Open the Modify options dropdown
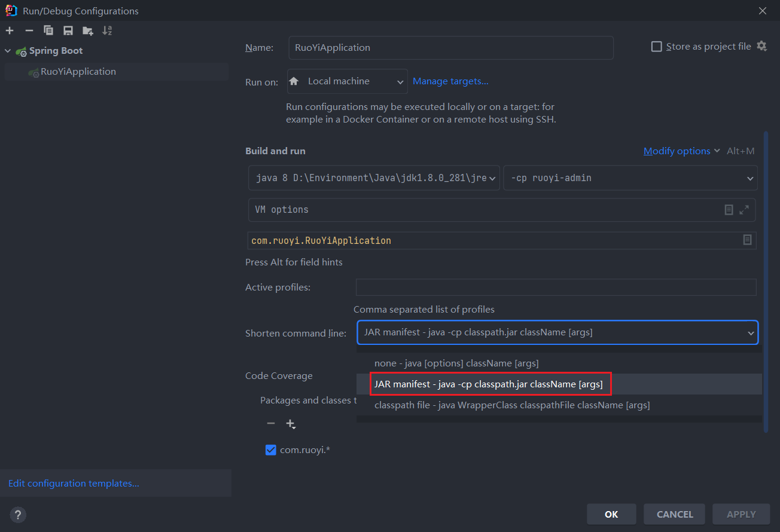780x532 pixels. (681, 151)
